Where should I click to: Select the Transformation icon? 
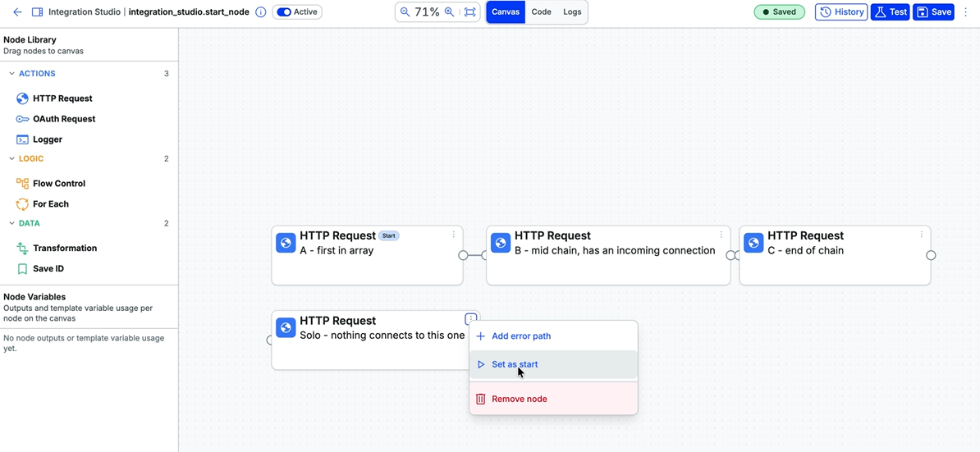coord(22,249)
